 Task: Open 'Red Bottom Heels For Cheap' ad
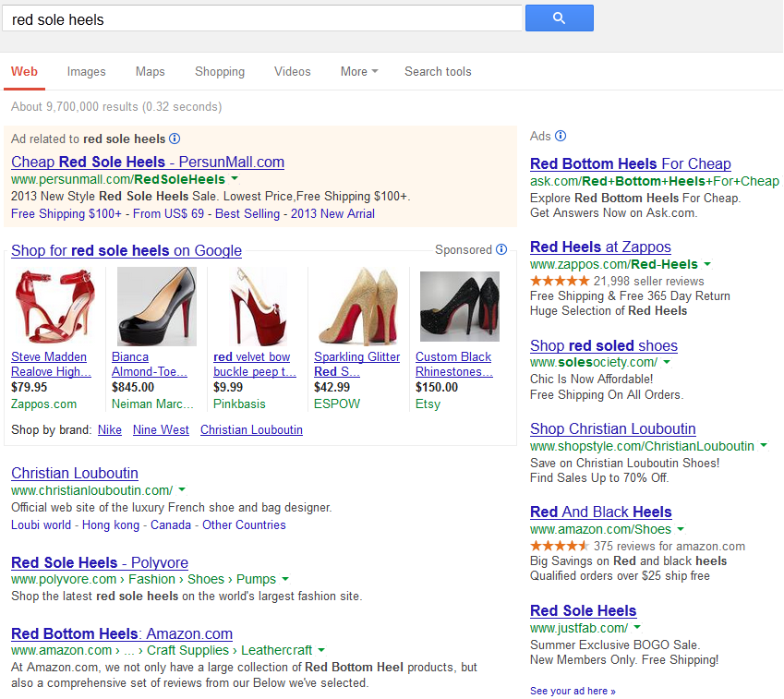coord(630,163)
